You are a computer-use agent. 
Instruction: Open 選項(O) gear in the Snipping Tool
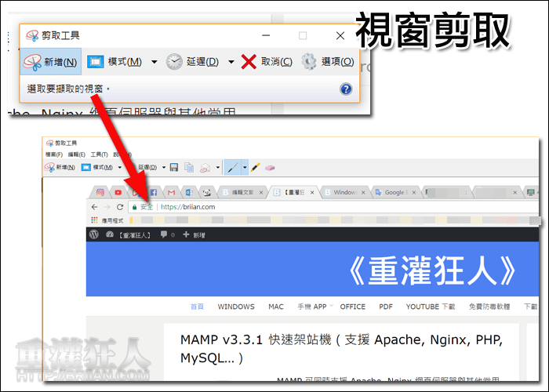328,62
